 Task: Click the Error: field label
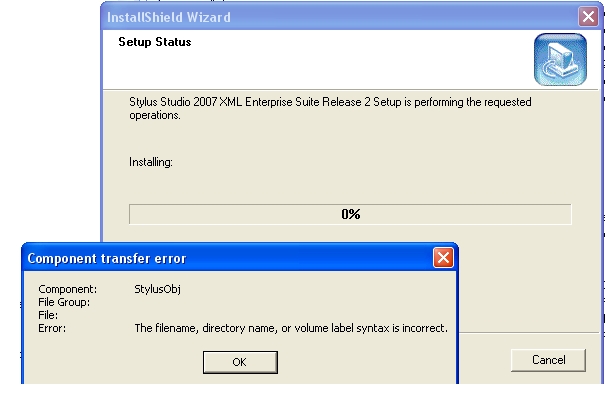[52, 328]
